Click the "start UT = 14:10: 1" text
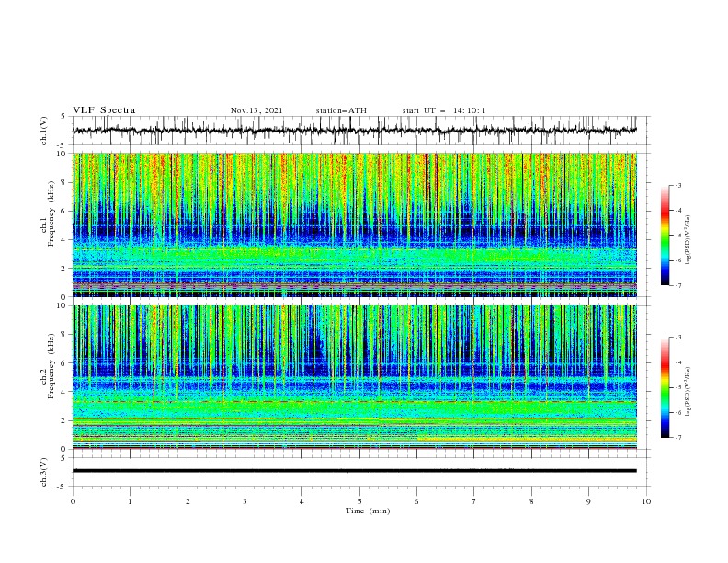The width and height of the screenshot is (728, 563). pyautogui.click(x=444, y=110)
